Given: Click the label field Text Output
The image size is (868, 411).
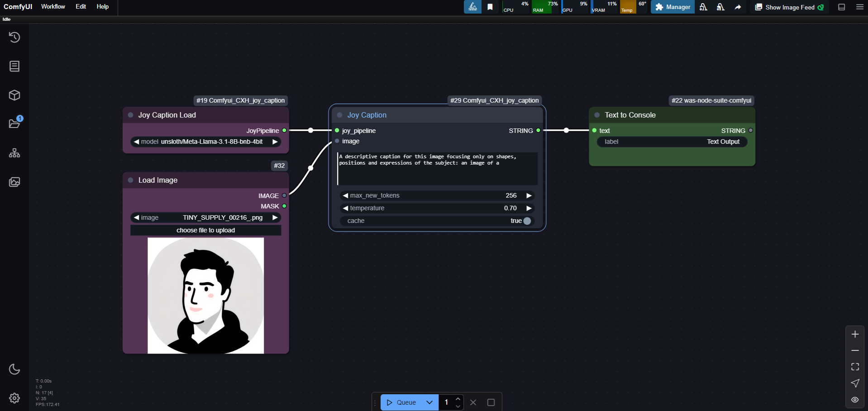Looking at the screenshot, I should click(x=672, y=142).
